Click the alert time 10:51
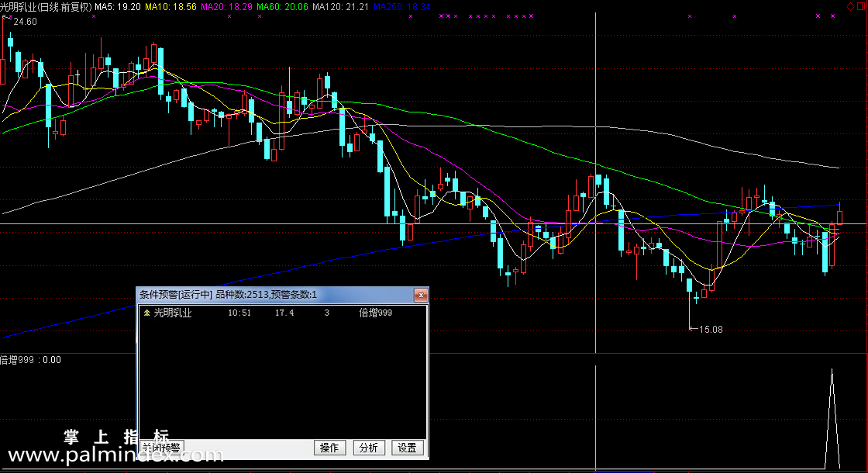This screenshot has width=868, height=474. coord(239,313)
